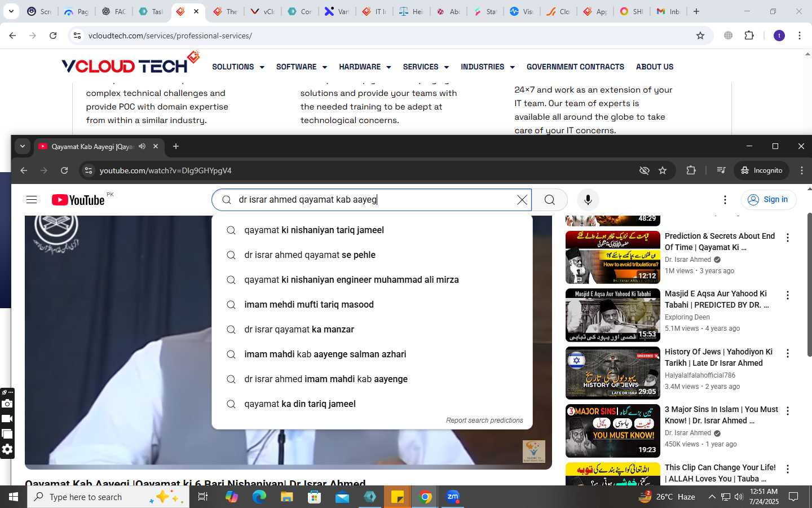Open more options for Prediction & Secrets video

pyautogui.click(x=788, y=238)
